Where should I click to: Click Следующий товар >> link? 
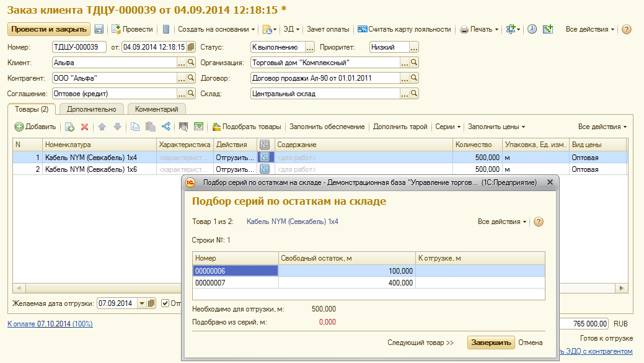(421, 343)
